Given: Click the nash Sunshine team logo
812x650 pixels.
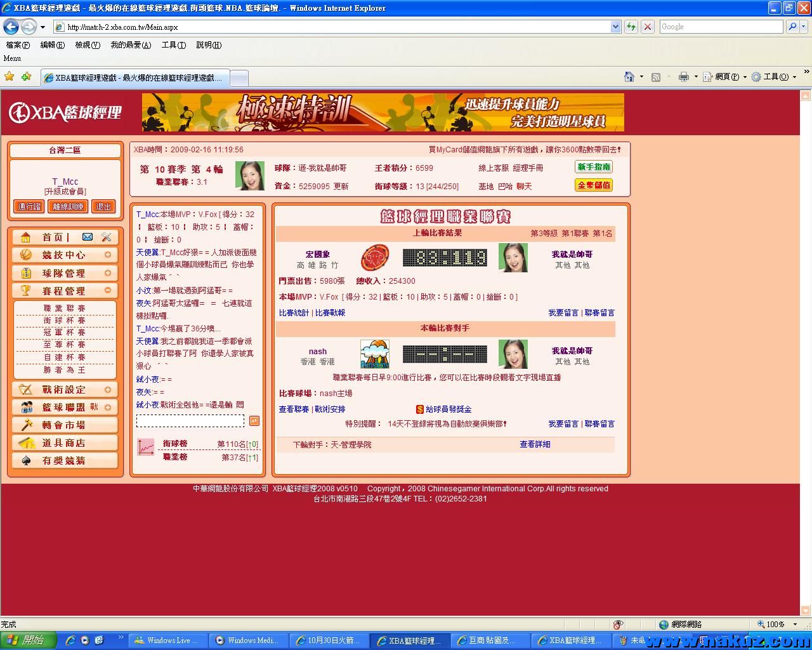Looking at the screenshot, I should pyautogui.click(x=375, y=354).
